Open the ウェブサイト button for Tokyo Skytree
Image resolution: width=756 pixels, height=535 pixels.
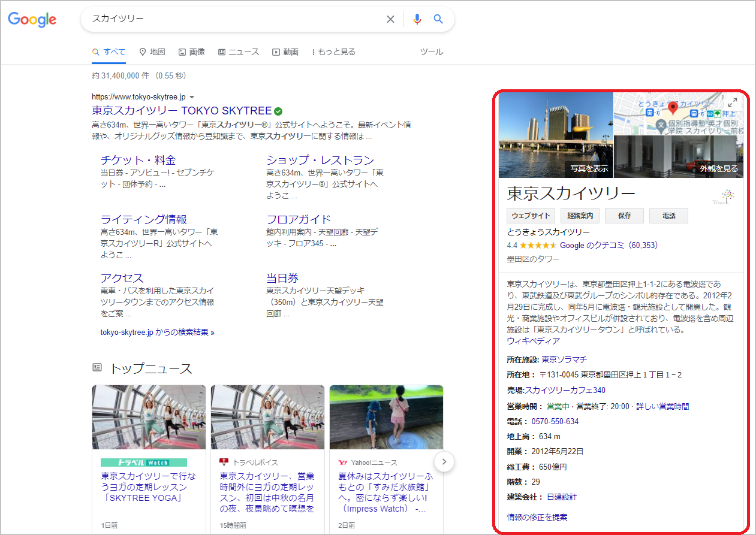coord(531,215)
